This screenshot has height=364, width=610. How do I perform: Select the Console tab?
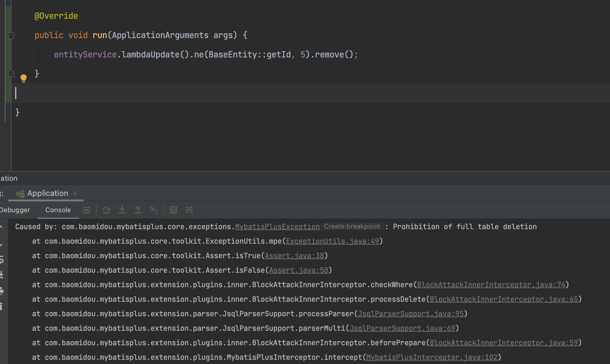[58, 210]
